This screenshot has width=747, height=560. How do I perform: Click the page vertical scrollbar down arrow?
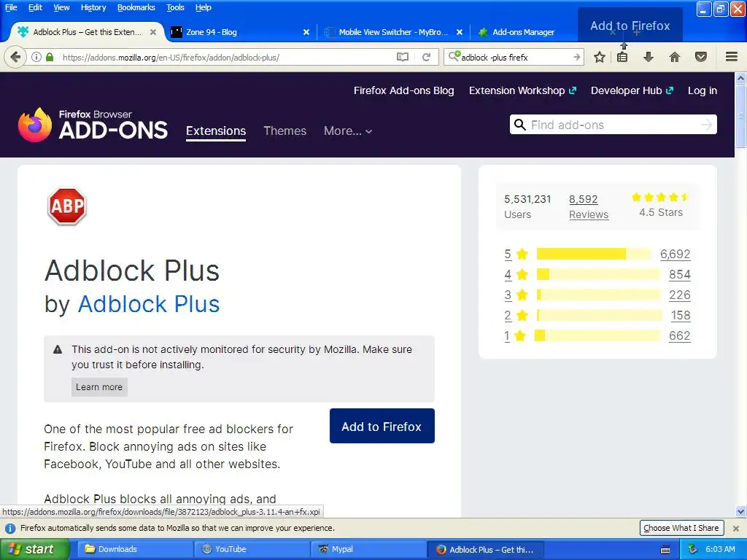(x=741, y=512)
